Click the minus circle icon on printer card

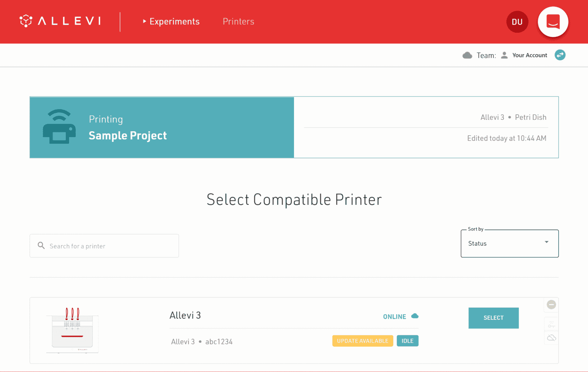551,304
